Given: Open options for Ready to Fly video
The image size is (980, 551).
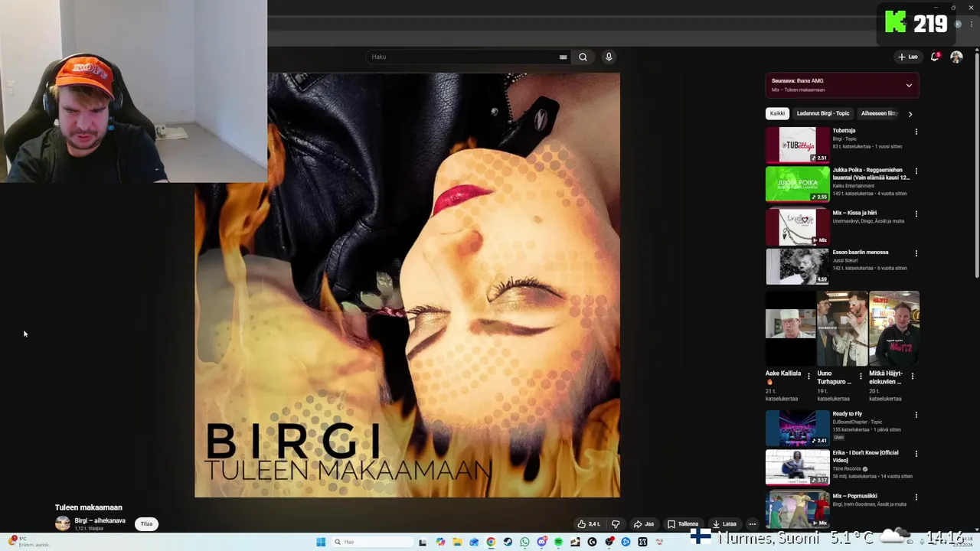Looking at the screenshot, I should 916,415.
